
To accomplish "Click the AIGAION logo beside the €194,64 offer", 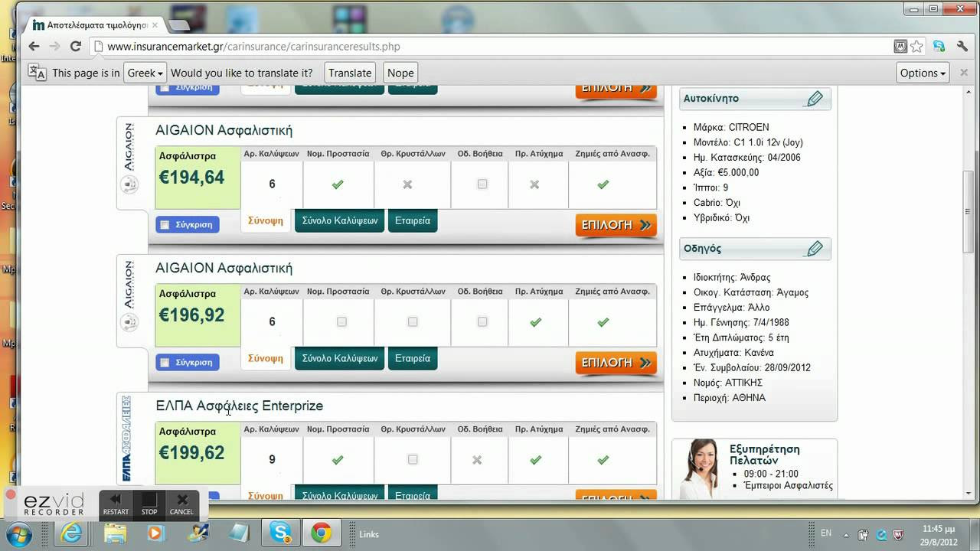I will (129, 157).
